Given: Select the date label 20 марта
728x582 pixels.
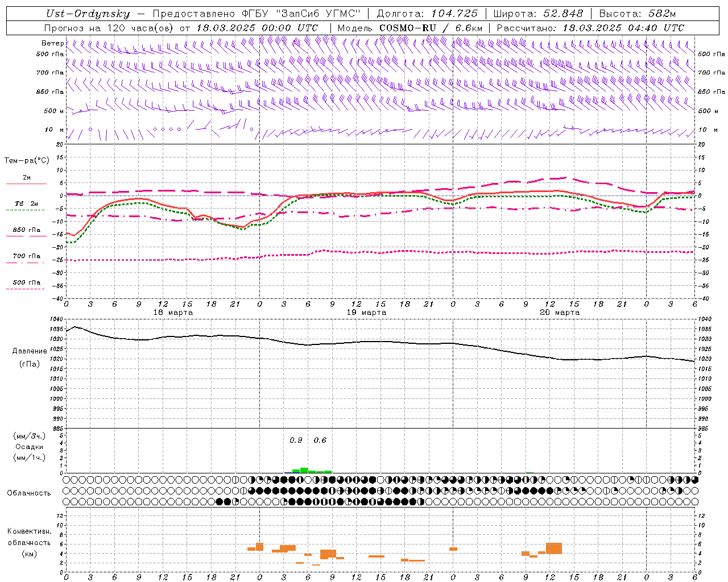Looking at the screenshot, I should (x=560, y=313).
